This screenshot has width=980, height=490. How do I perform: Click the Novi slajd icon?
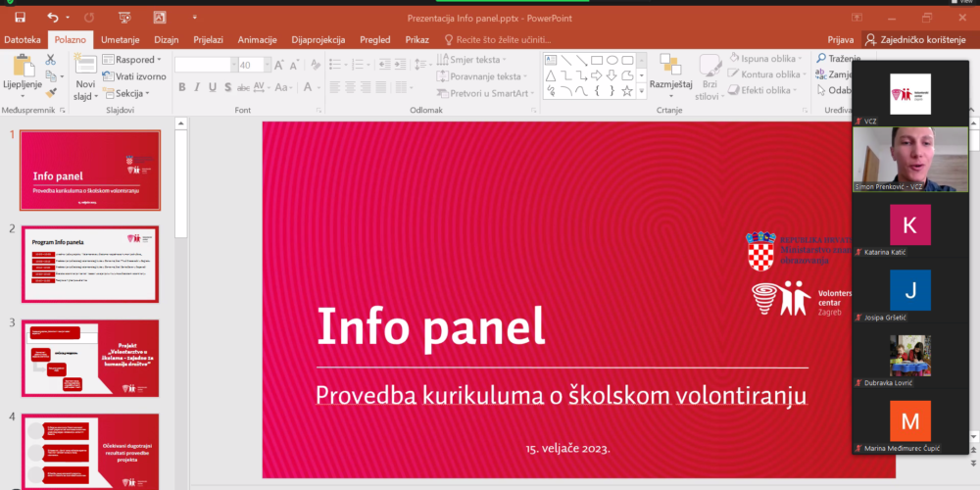click(85, 66)
